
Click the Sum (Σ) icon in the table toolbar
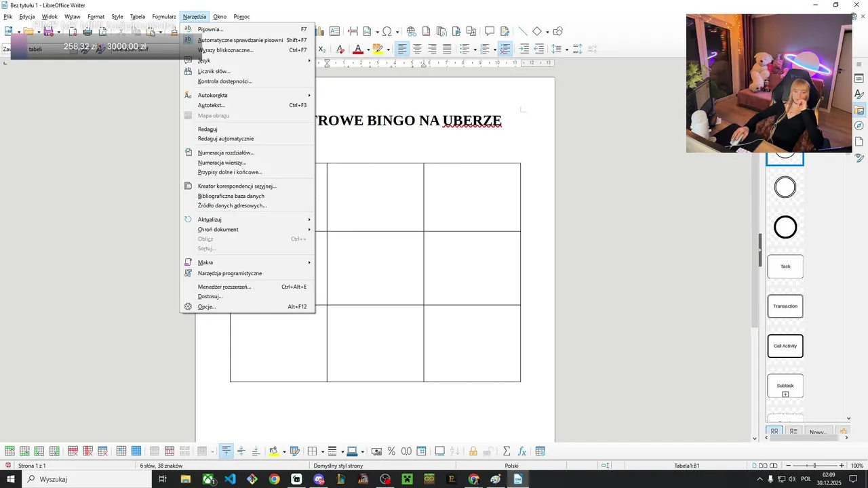(x=507, y=451)
